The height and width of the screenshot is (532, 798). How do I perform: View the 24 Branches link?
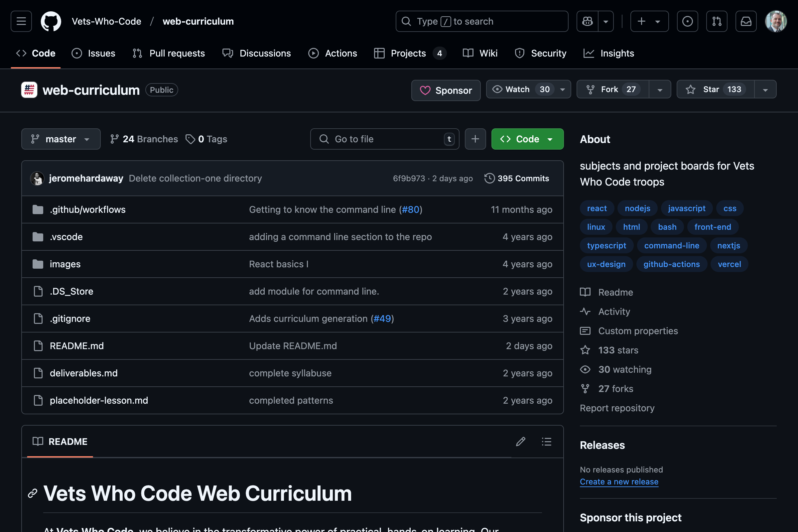144,139
